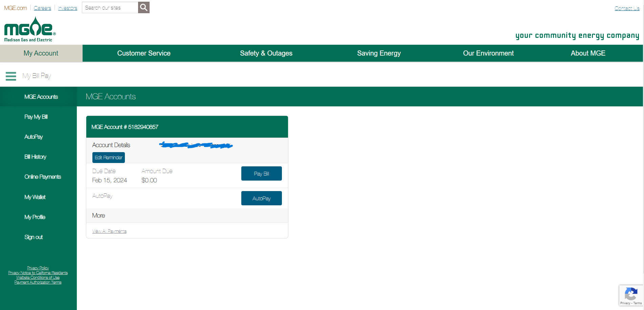Go to Pay My Bill in sidebar
The image size is (644, 310).
point(36,117)
